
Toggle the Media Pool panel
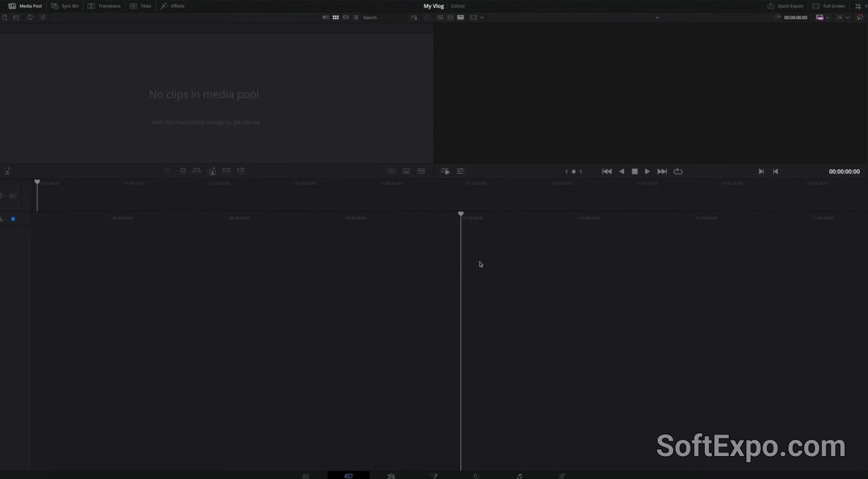pyautogui.click(x=25, y=5)
